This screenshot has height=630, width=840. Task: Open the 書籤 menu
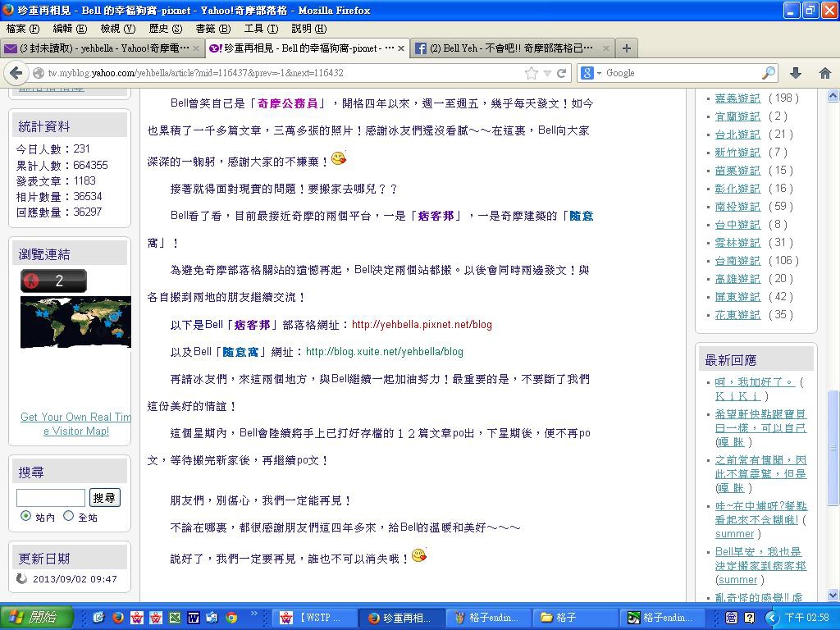[212, 29]
